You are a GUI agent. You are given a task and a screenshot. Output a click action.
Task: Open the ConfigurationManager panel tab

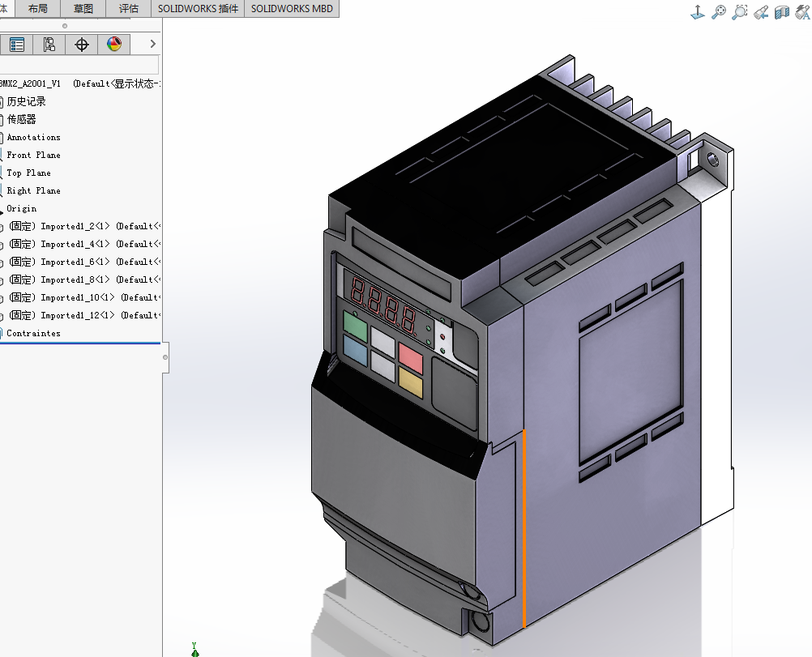[49, 45]
